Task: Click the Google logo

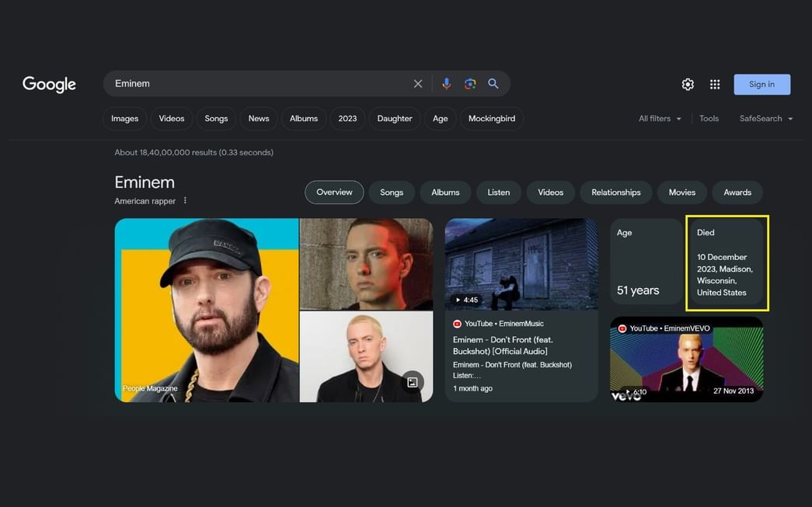Action: point(49,84)
